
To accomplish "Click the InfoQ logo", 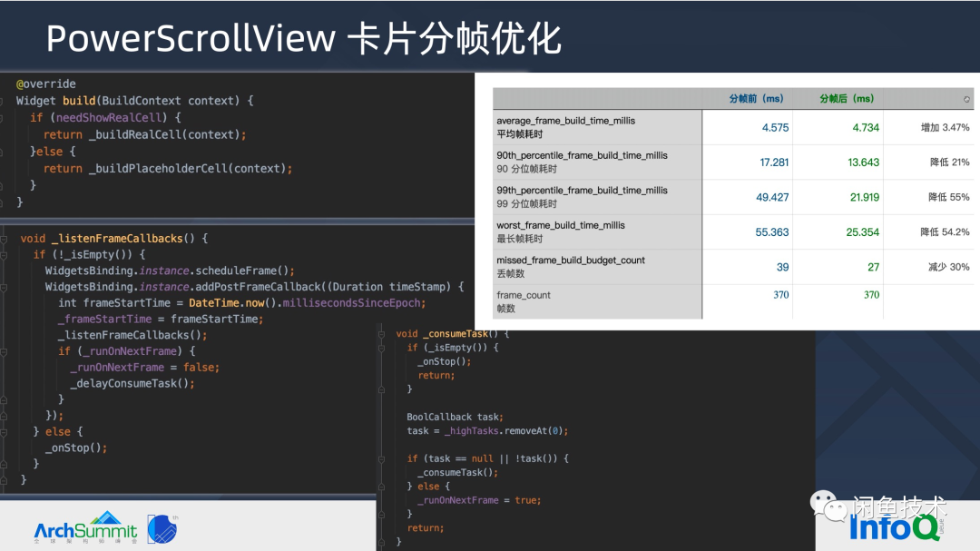I will click(x=896, y=528).
